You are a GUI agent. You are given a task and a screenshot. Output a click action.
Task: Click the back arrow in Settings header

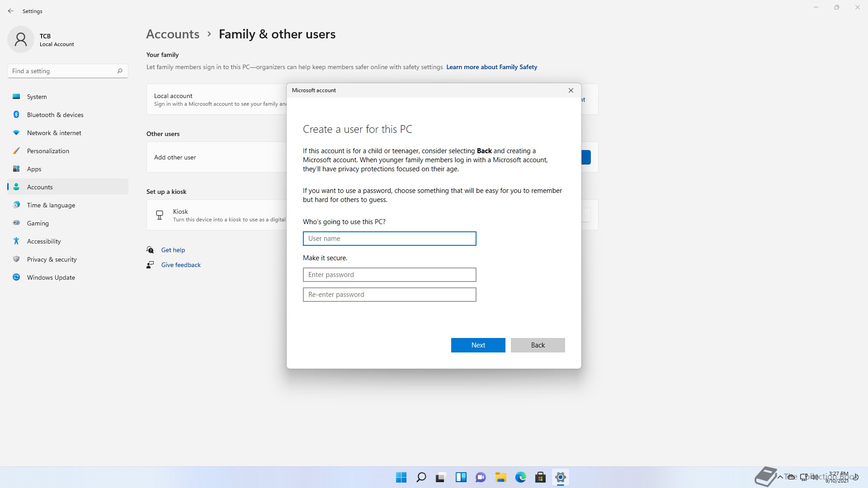pyautogui.click(x=11, y=11)
